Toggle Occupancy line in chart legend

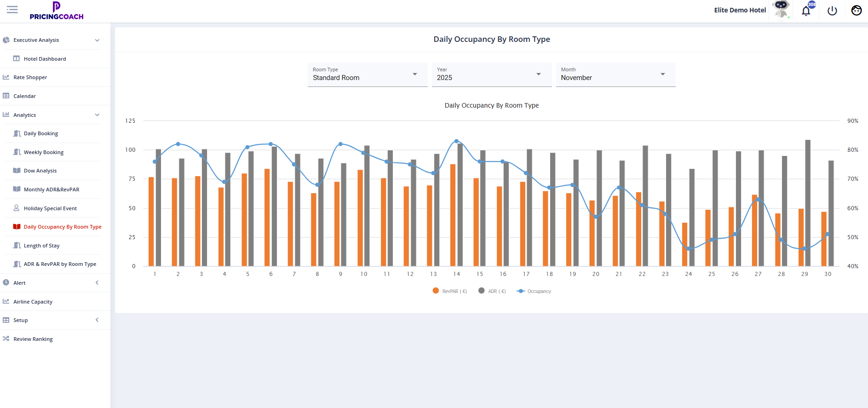coord(534,291)
